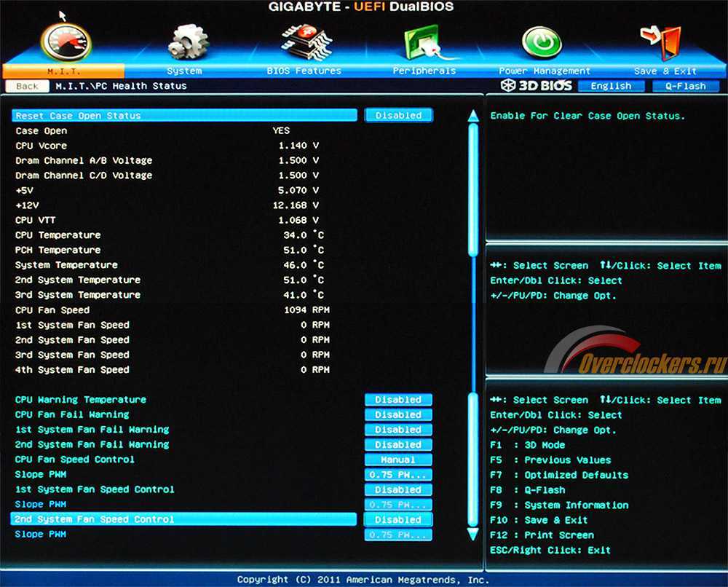Viewport: 728px width, 587px height.
Task: Change 1st System Fan Fail Warning value
Action: [398, 430]
